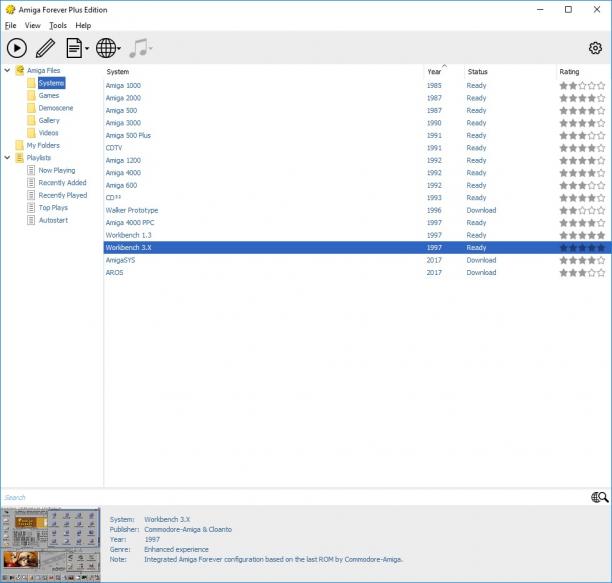612x583 pixels.
Task: Select the Systems folder
Action: click(x=51, y=83)
